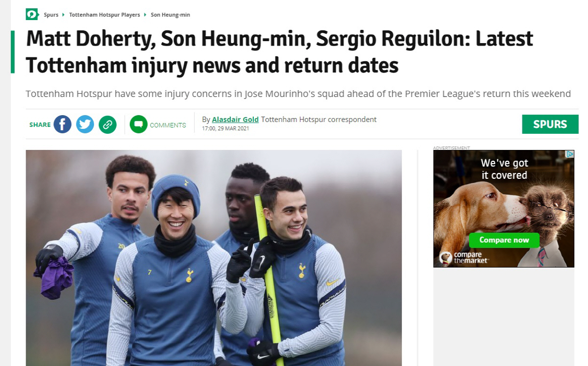
Task: Click the AdChoices icon on advertisement
Action: [x=570, y=154]
